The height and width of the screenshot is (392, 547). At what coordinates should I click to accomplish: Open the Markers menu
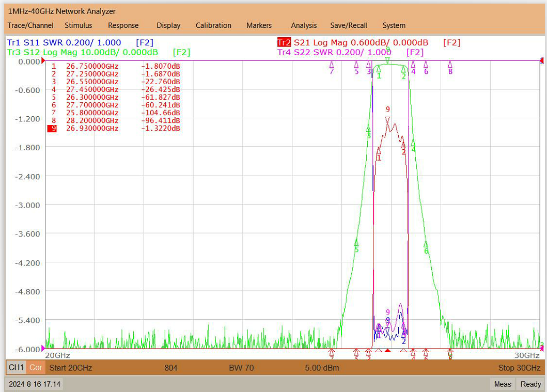tap(259, 25)
